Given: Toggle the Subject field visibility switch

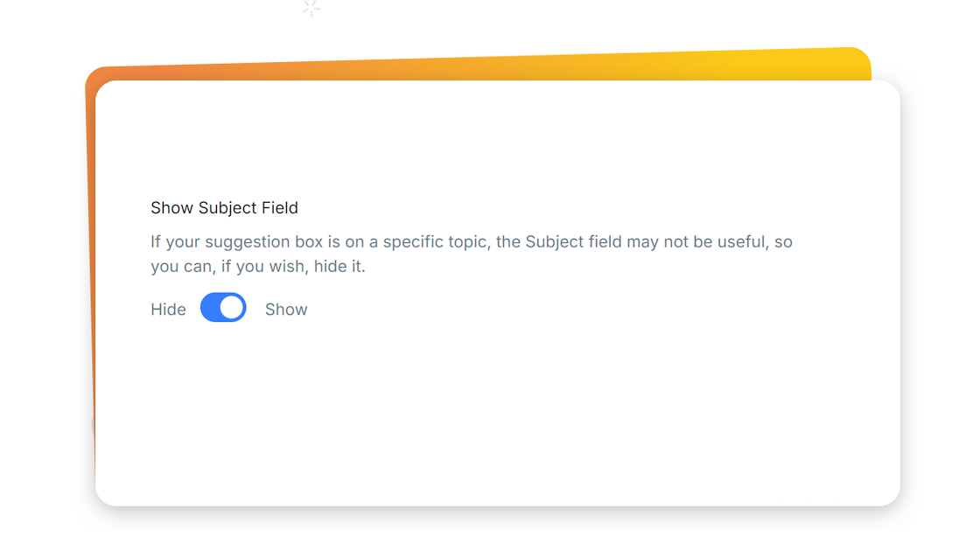Looking at the screenshot, I should click(x=223, y=308).
